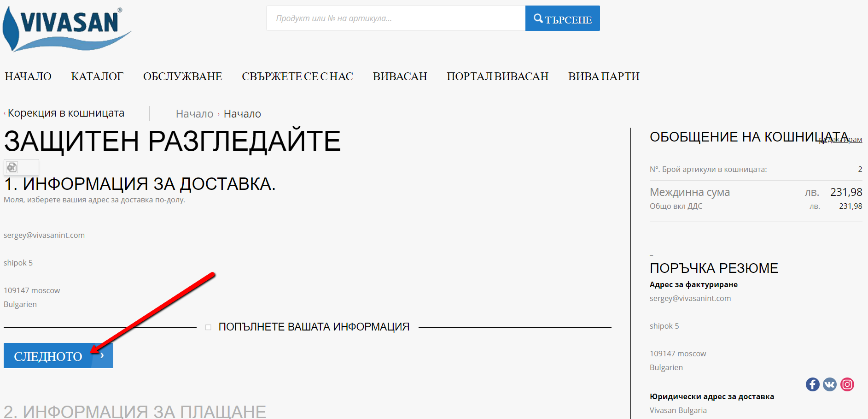Click first Начало breadcrumb link
Screen dimensions: 868x419
pos(194,114)
